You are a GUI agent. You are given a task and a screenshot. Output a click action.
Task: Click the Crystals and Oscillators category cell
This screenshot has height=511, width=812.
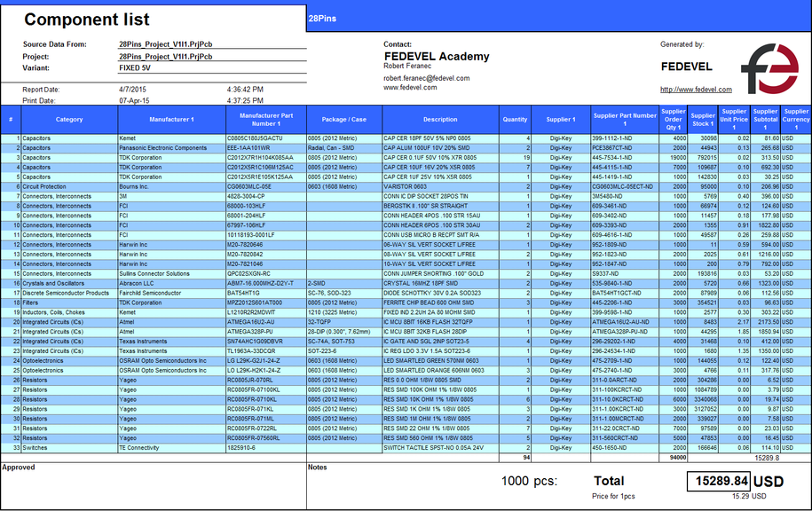[x=69, y=284]
